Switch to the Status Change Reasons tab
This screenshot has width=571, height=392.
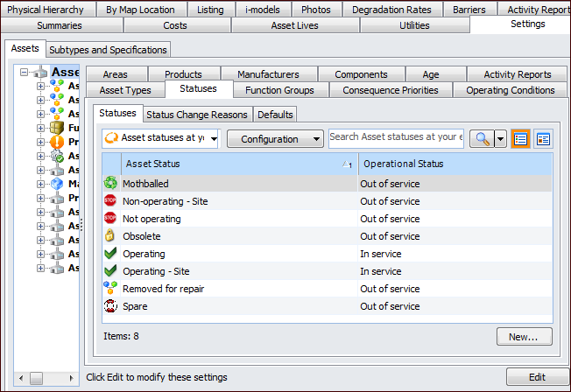196,115
